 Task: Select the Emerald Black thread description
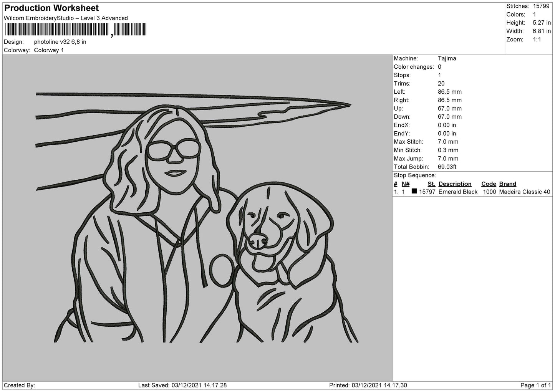pos(458,192)
